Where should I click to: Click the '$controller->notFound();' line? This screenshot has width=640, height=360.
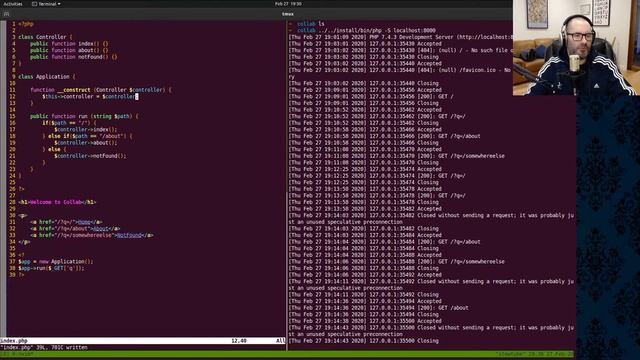tap(90, 156)
